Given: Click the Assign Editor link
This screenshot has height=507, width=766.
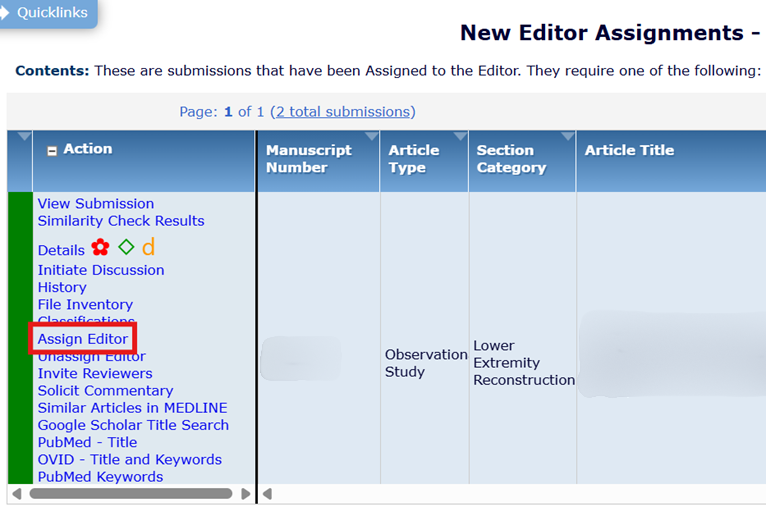Looking at the screenshot, I should (83, 339).
